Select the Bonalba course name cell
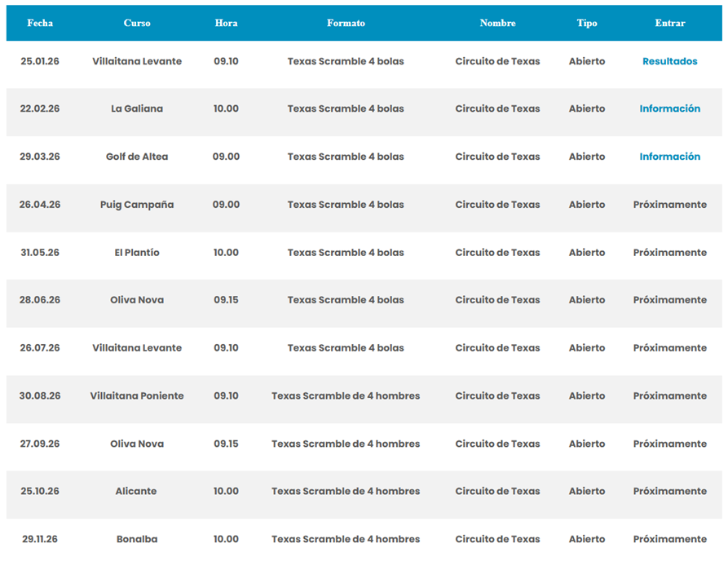 [x=137, y=539]
